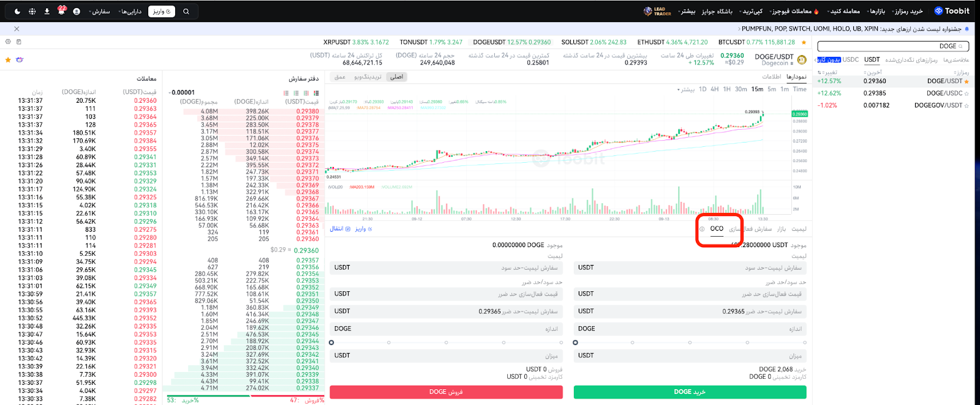Screen dimensions: 980x405
Task: Click the green خرید DOGE buy button
Action: [690, 392]
